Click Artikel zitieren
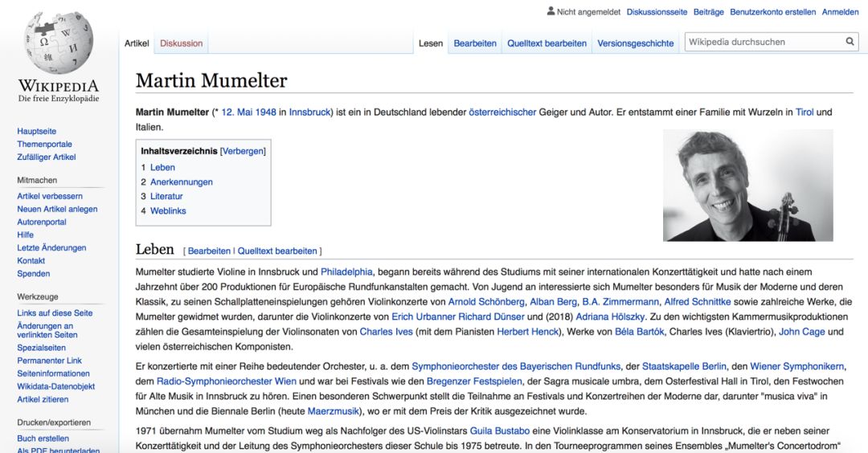This screenshot has height=453, width=868. pyautogui.click(x=43, y=399)
